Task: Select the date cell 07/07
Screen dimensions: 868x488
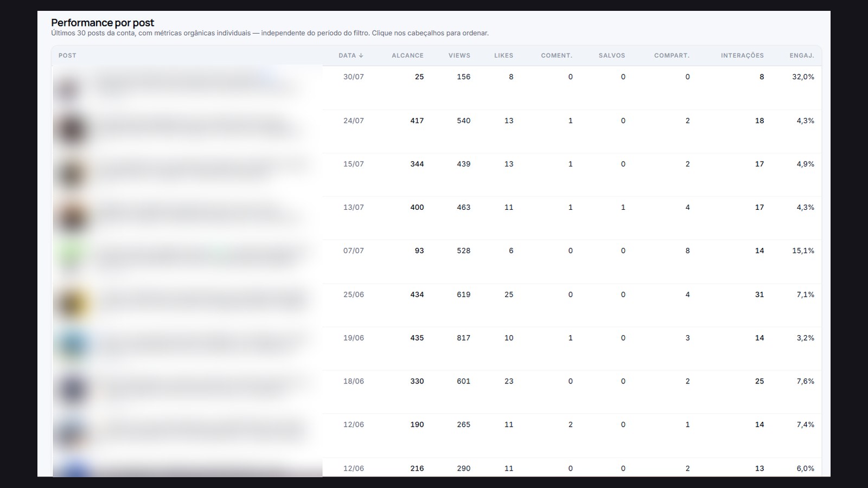Action: point(354,251)
